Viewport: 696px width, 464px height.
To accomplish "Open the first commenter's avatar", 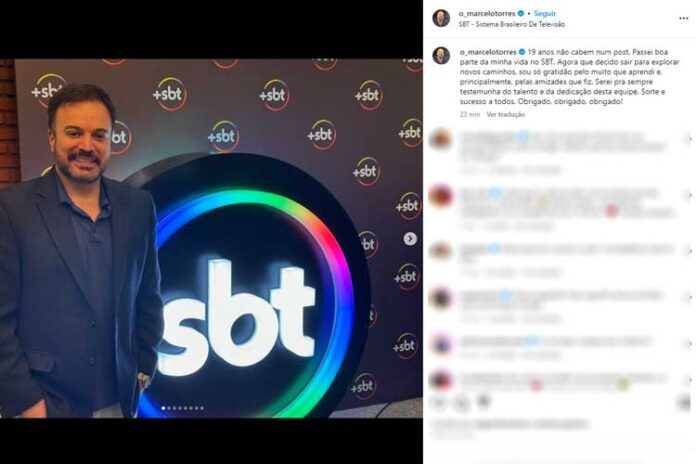I will pos(440,139).
